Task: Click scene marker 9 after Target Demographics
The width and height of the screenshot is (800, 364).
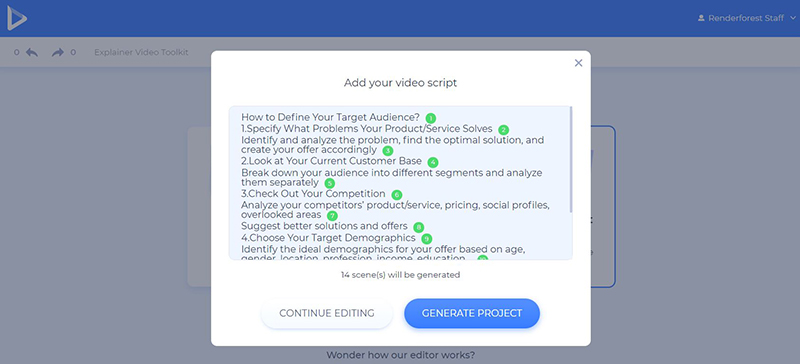Action: click(427, 238)
